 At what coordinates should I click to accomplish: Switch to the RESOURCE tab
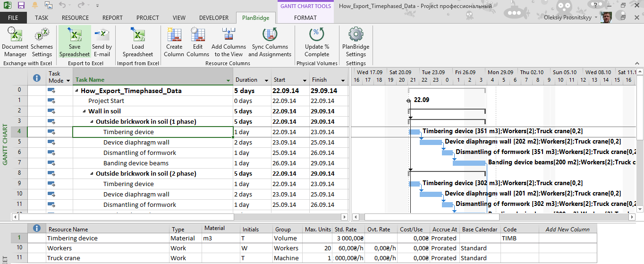point(75,18)
